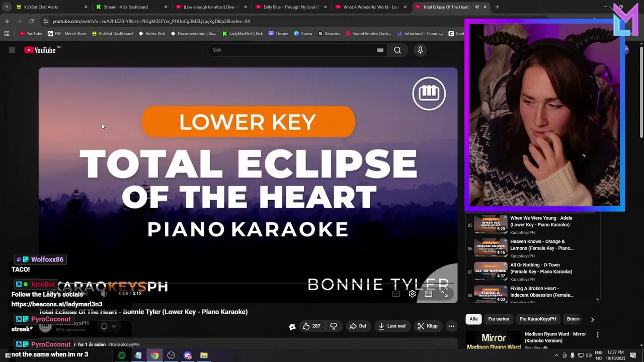This screenshot has height=362, width=644.
Task: Open Madison Ryann Ward - Mirror recommended video
Action: [x=555, y=337]
